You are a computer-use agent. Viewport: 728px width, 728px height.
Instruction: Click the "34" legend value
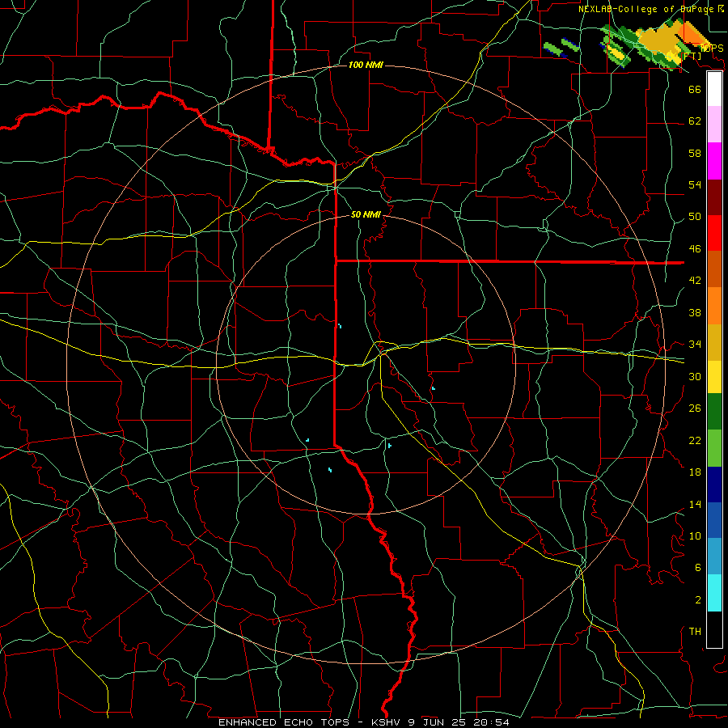coord(695,345)
